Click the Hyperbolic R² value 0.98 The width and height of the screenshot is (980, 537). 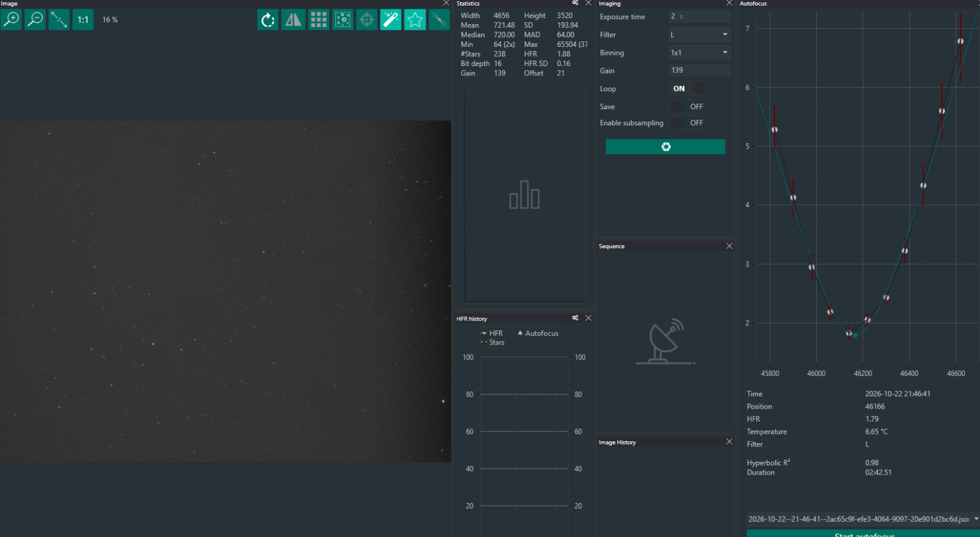click(x=872, y=463)
